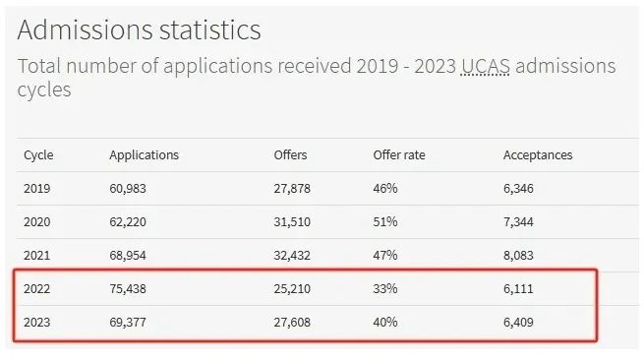This screenshot has width=644, height=361.
Task: Select the Applications column header
Action: [145, 155]
